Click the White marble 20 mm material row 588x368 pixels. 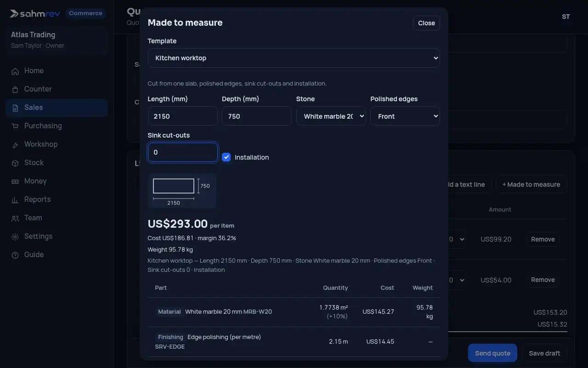point(294,312)
